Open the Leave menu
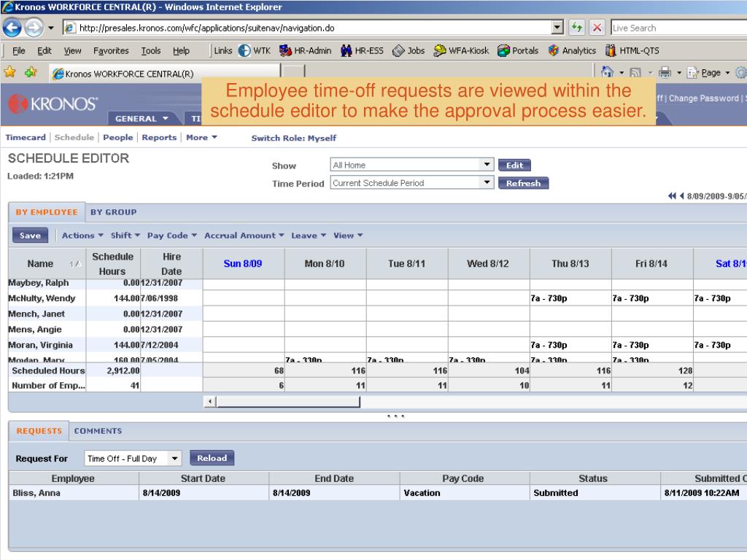 pos(309,236)
